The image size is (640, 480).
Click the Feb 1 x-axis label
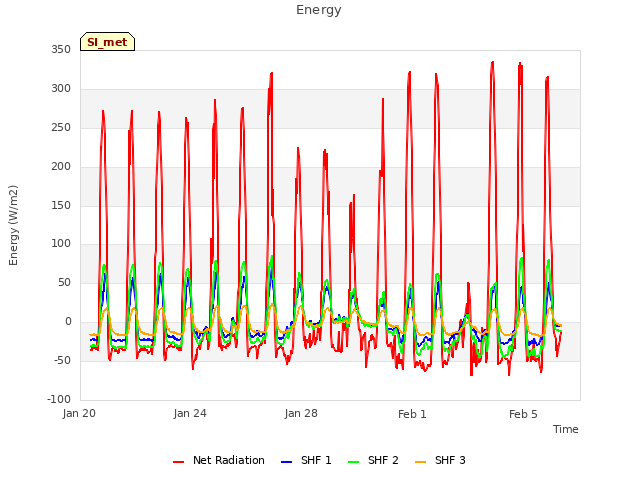point(412,414)
